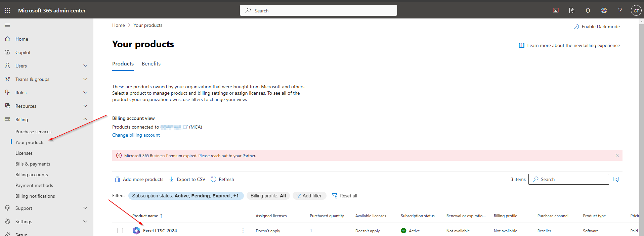This screenshot has height=236, width=644.
Task: Expand the Users navigation section
Action: pyautogui.click(x=85, y=66)
